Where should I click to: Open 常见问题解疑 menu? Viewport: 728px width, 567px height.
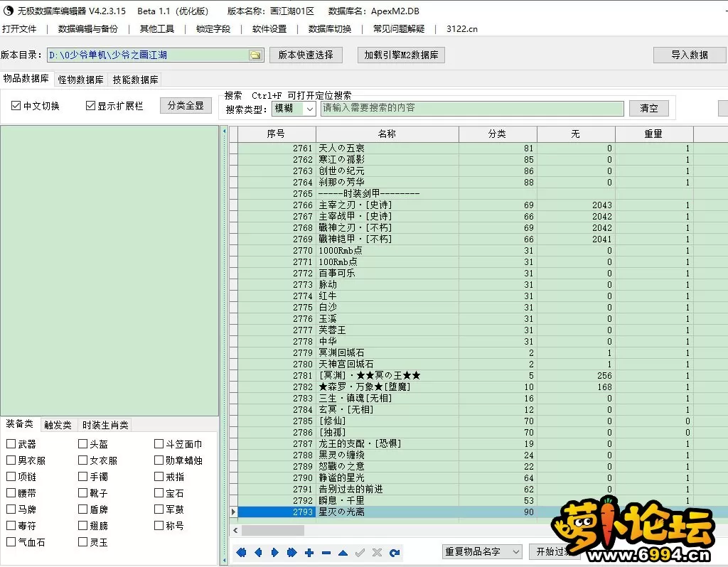tap(399, 28)
